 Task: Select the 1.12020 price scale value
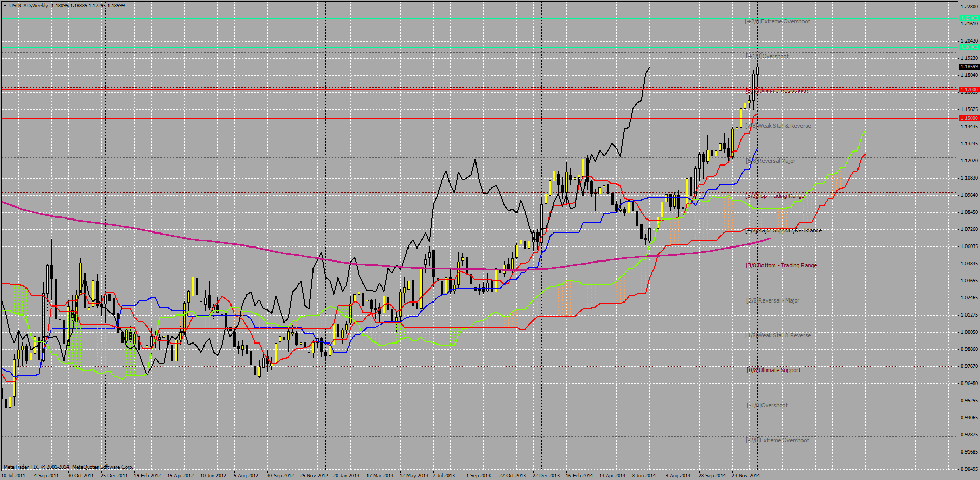pos(969,161)
